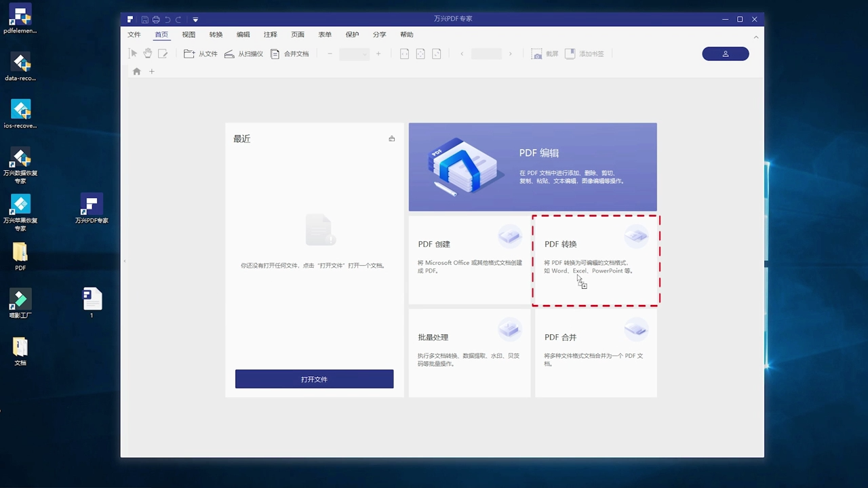Add a new tab with plus icon

tap(152, 71)
